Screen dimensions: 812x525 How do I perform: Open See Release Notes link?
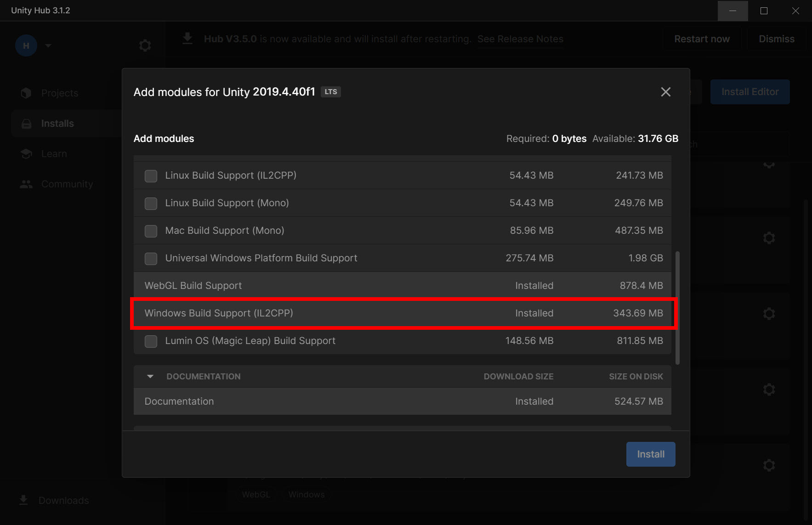[520, 39]
